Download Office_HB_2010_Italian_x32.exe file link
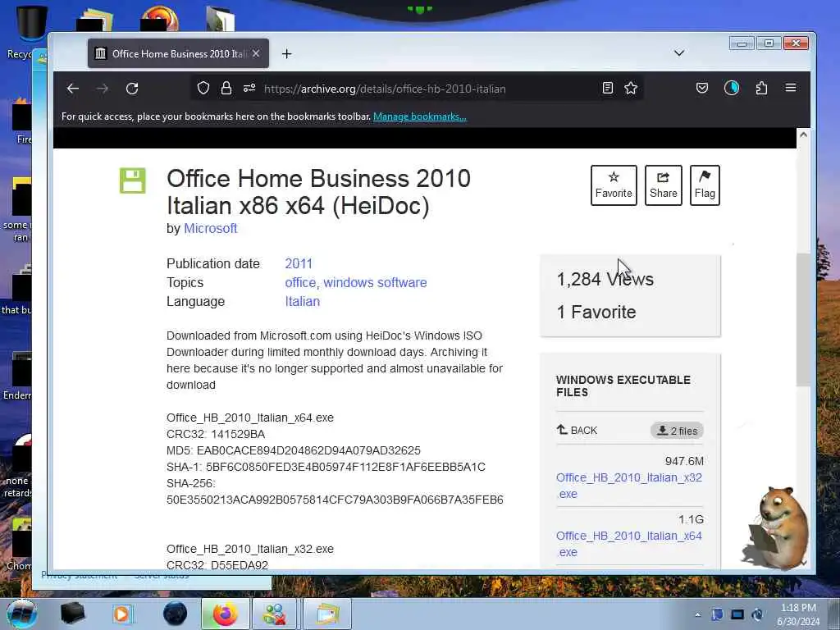The height and width of the screenshot is (630, 840). [x=629, y=486]
